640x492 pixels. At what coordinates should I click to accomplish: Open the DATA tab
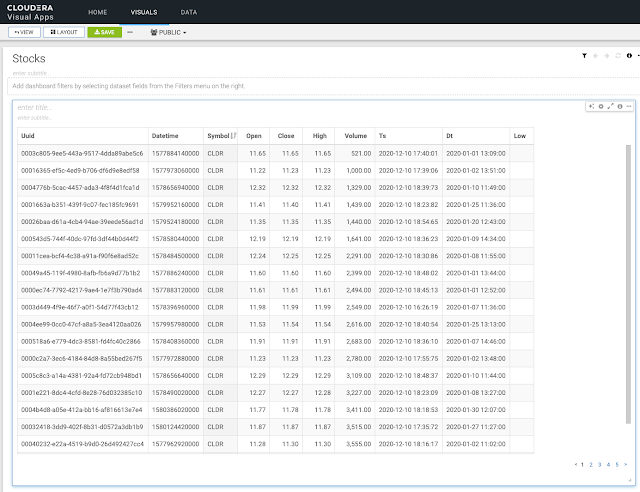pos(188,12)
